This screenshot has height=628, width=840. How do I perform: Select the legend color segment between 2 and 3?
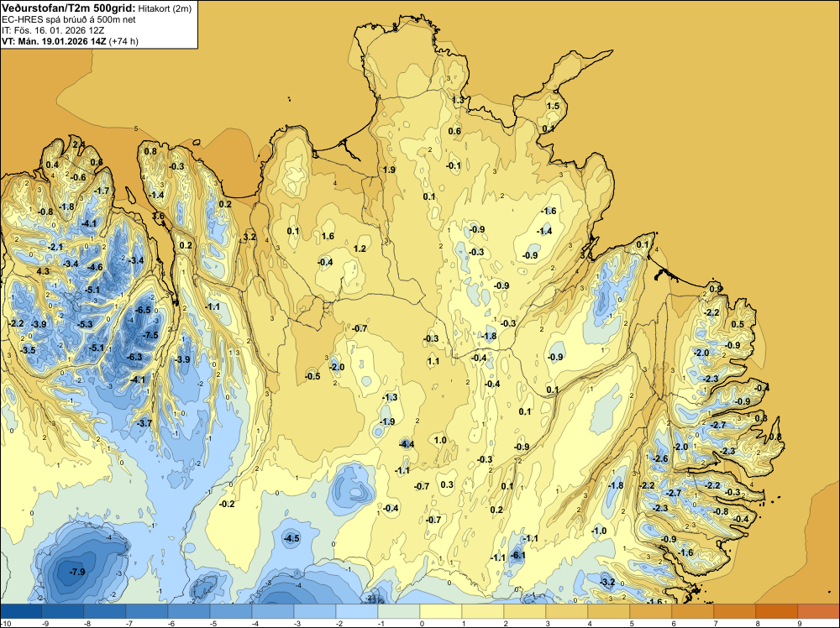click(524, 611)
